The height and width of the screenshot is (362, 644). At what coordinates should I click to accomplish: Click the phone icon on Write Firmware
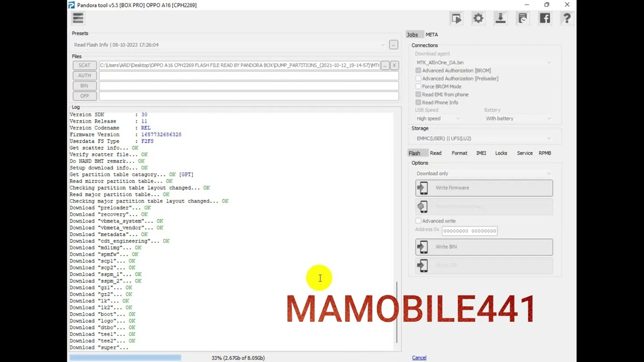coord(423,188)
